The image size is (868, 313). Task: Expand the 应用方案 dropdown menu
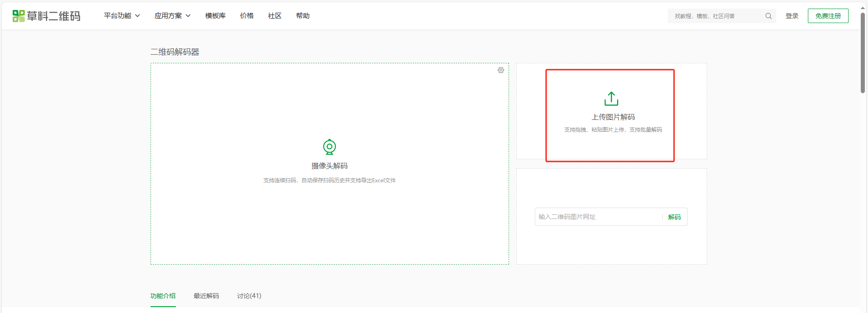tap(173, 16)
